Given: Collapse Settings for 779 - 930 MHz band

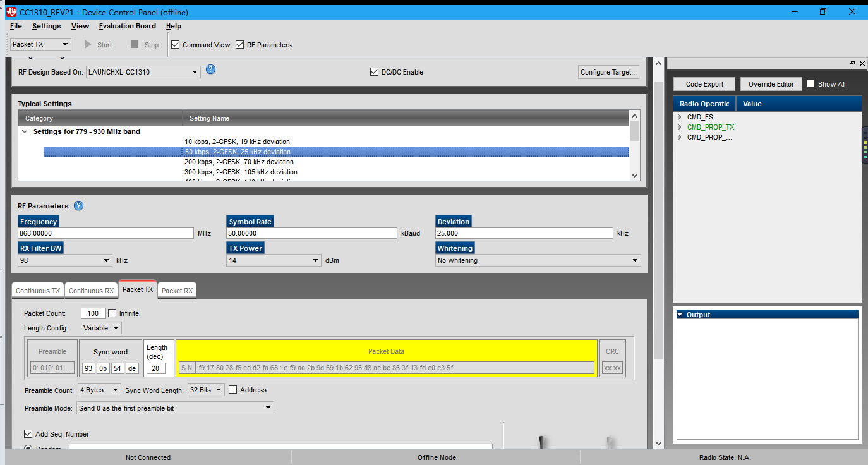Looking at the screenshot, I should pyautogui.click(x=25, y=131).
